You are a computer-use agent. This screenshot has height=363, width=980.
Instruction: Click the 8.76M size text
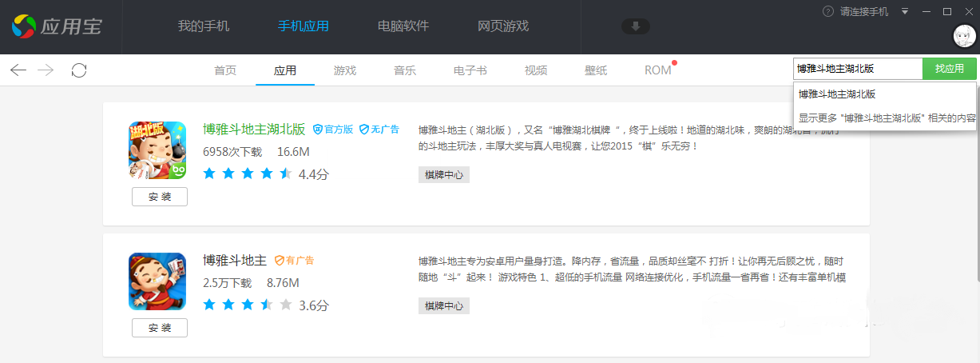click(x=283, y=282)
